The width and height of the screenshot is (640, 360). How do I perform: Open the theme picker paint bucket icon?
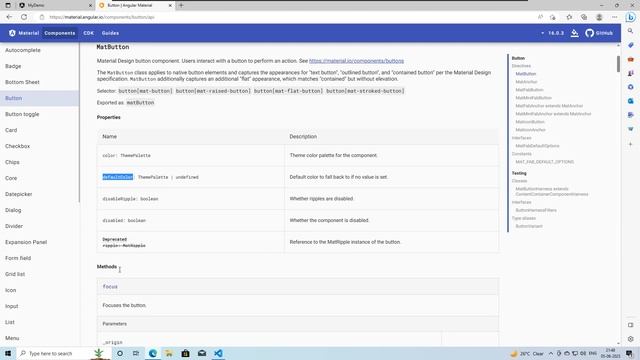[x=574, y=33]
